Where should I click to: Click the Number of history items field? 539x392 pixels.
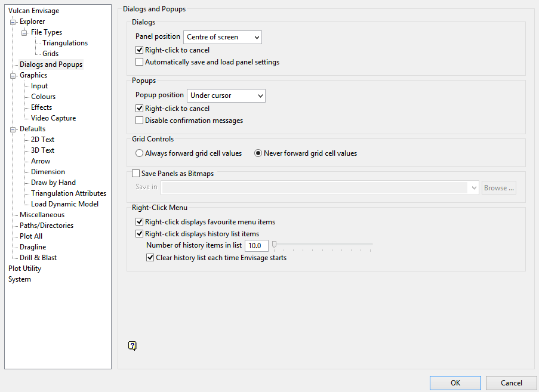coord(257,245)
